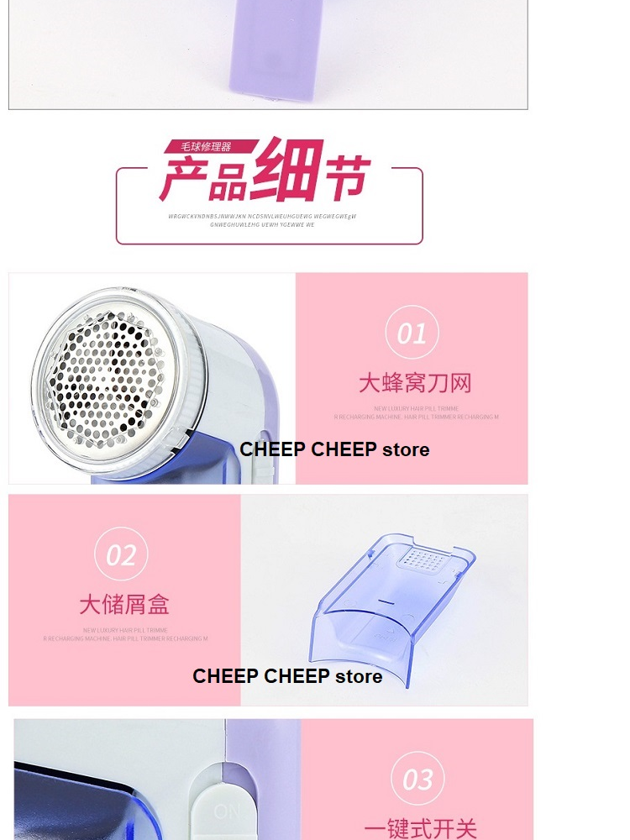This screenshot has width=630, height=840.
Task: Click CHEEP CHEEP store watermark on second panel
Action: 287,676
